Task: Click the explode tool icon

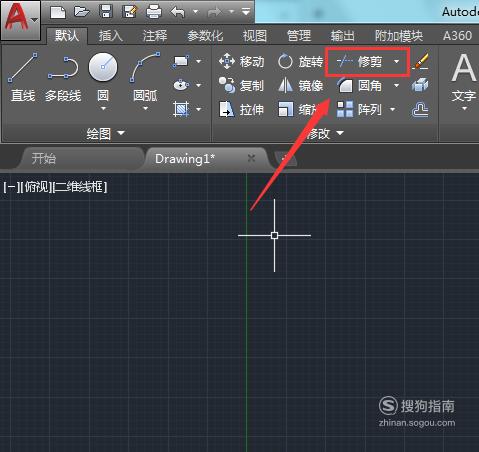Action: pos(420,86)
